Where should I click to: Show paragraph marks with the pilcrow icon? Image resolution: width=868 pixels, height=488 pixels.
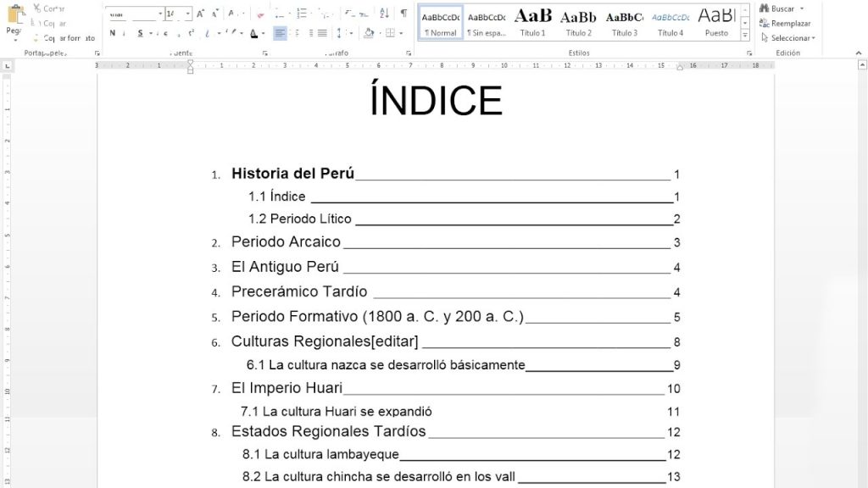(405, 14)
